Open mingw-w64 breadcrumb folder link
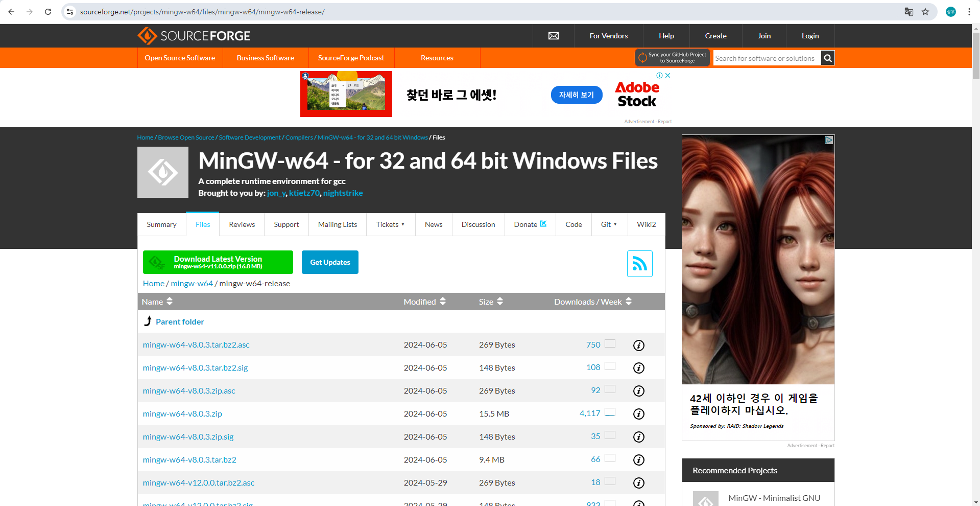The width and height of the screenshot is (980, 506). pos(192,283)
